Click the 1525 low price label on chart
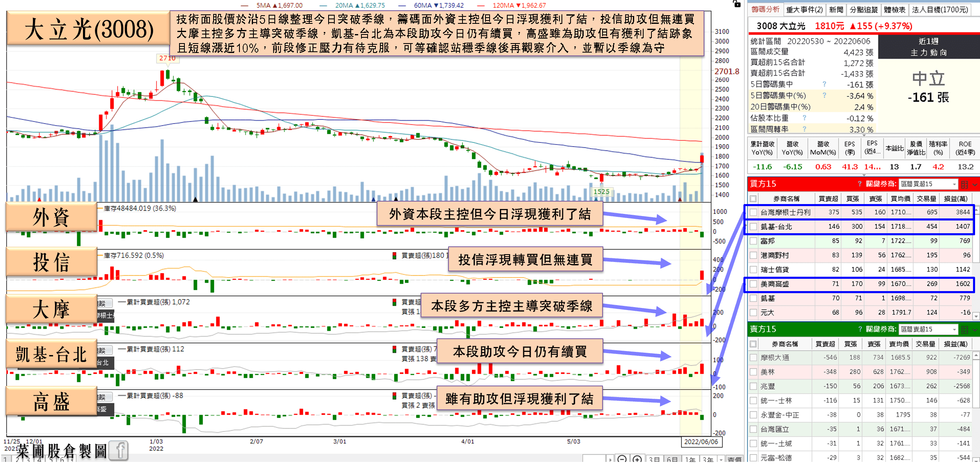 pos(601,192)
